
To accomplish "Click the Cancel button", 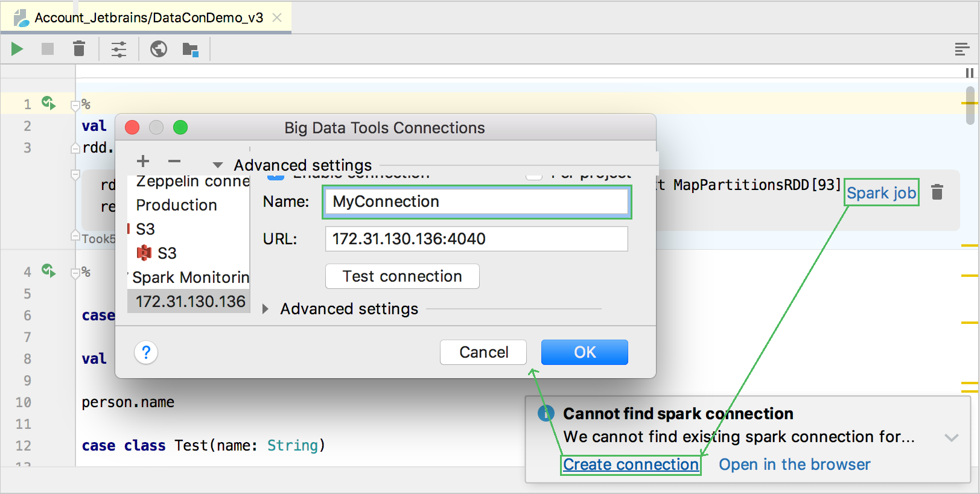I will point(483,352).
